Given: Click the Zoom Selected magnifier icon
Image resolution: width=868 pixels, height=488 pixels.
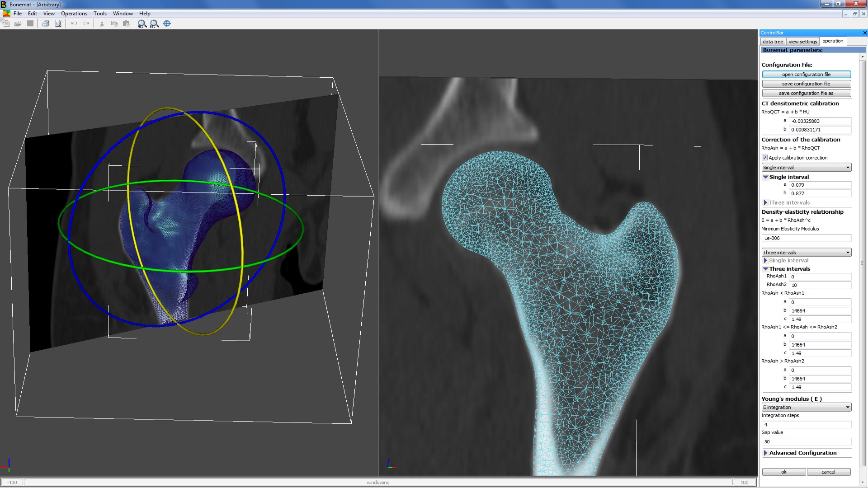Looking at the screenshot, I should pos(154,23).
